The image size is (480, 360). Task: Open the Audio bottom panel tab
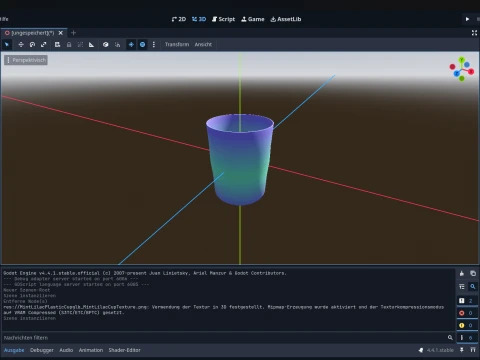click(66, 350)
